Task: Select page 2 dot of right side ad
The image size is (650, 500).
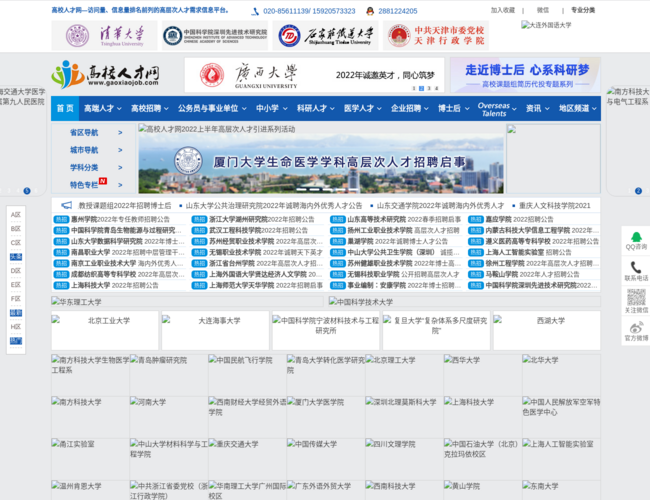Action: click(638, 191)
